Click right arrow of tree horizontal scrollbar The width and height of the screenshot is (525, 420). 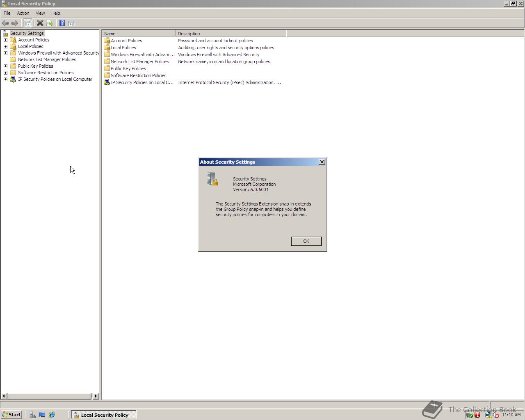(x=96, y=396)
